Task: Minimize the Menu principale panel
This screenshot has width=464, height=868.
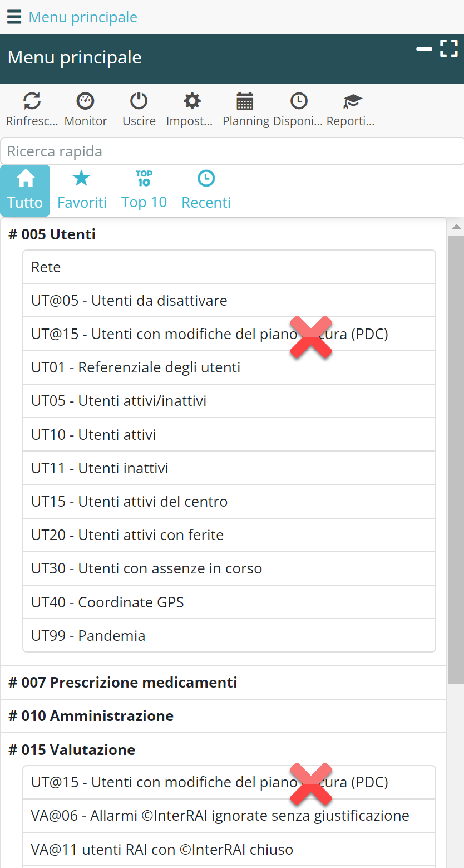Action: point(424,49)
